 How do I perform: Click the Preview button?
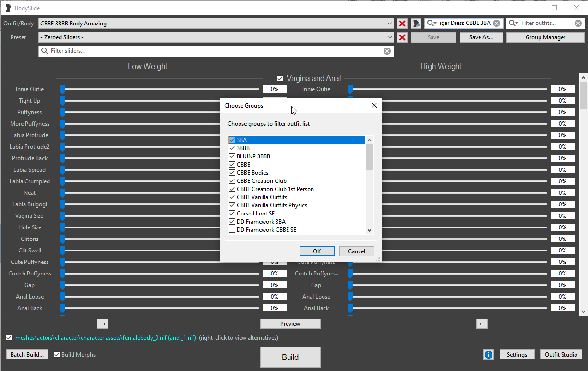click(290, 324)
